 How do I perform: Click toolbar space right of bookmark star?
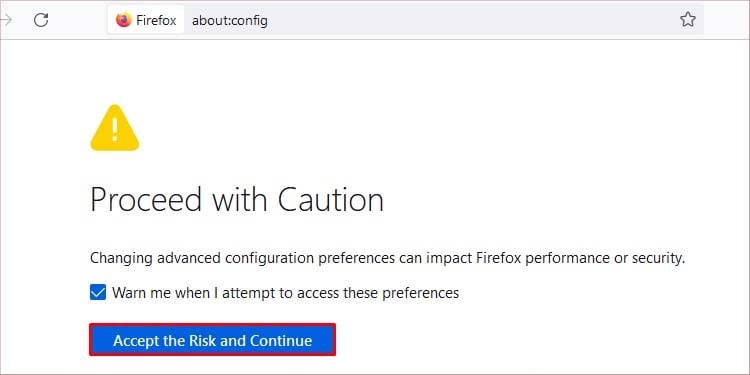coord(725,20)
